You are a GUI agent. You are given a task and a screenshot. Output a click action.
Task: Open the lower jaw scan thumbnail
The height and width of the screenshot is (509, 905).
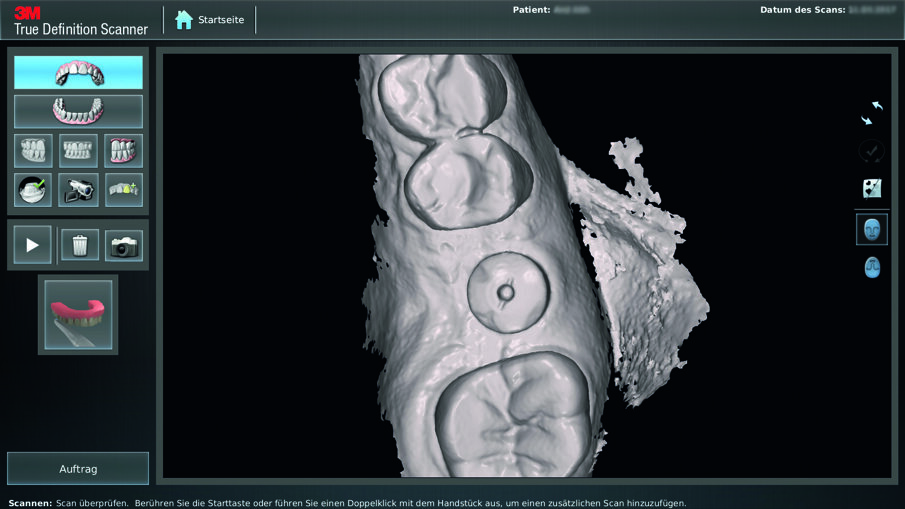click(78, 315)
